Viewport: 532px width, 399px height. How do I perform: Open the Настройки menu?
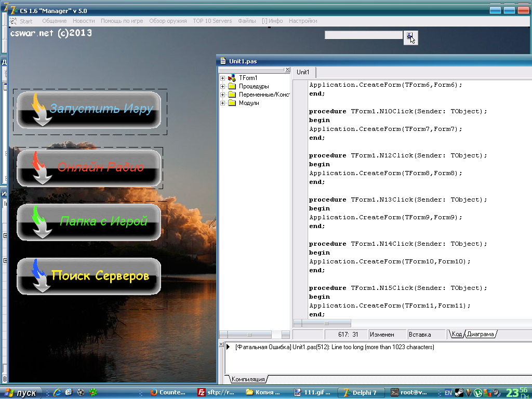pos(303,21)
